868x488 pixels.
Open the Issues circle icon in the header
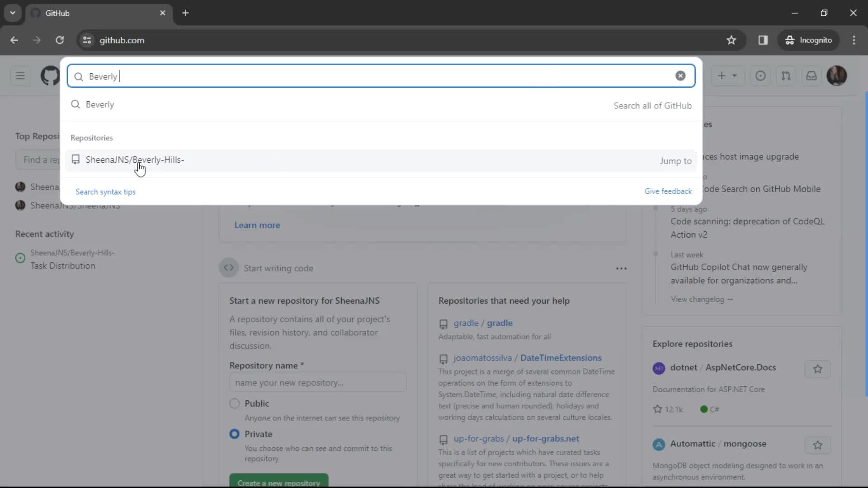760,76
